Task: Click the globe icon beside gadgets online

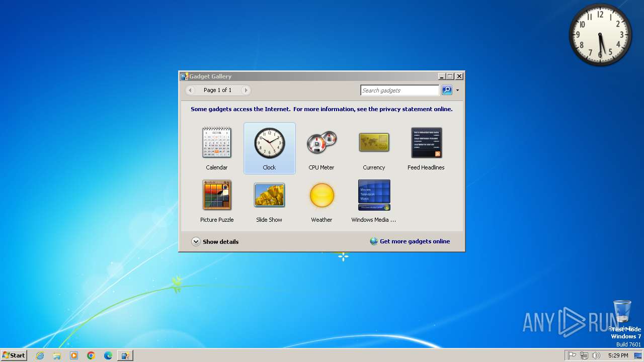Action: pos(374,241)
